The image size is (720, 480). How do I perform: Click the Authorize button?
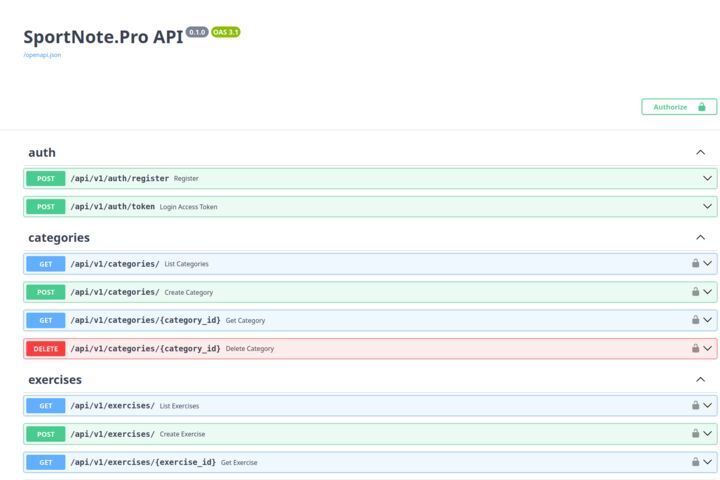coord(679,107)
